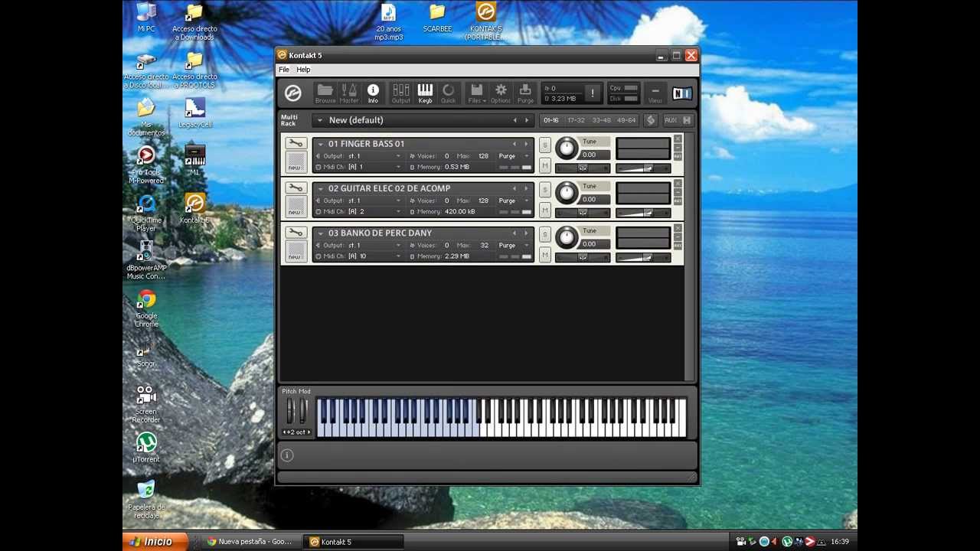Open wrench editor for 02 GUITAR ELEC 02
This screenshot has height=551, width=980.
296,187
